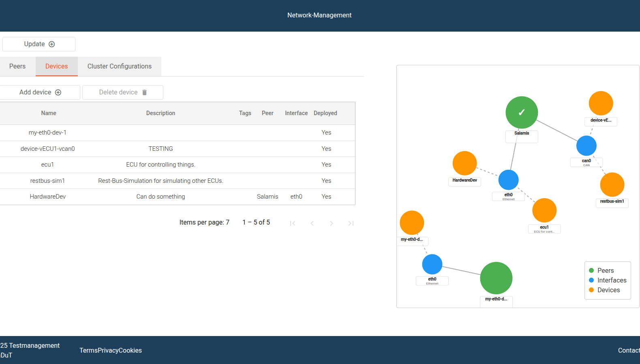Go to the next page of devices
Screen dimensions: 640x364
(x=331, y=223)
